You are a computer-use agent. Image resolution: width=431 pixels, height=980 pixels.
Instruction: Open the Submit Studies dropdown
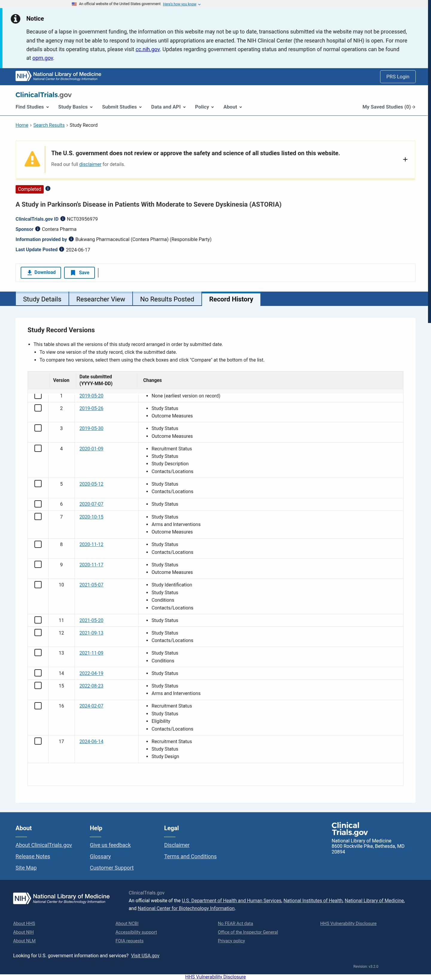[122, 107]
